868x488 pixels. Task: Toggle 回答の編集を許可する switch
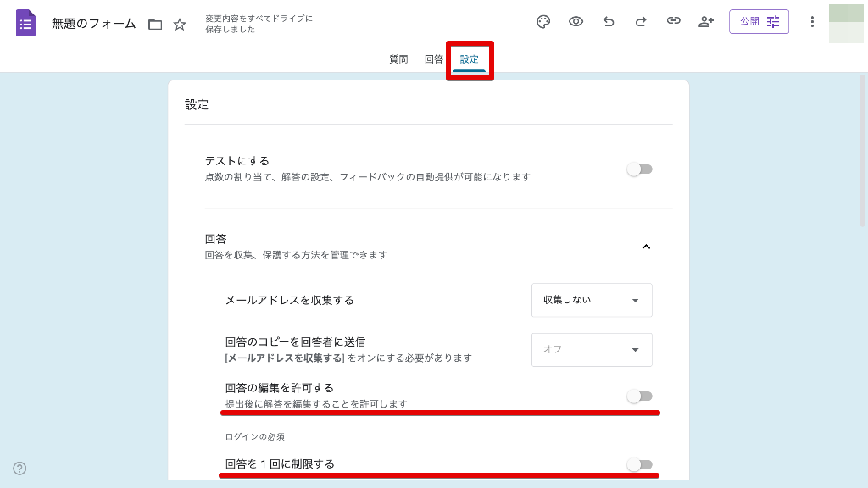(639, 396)
